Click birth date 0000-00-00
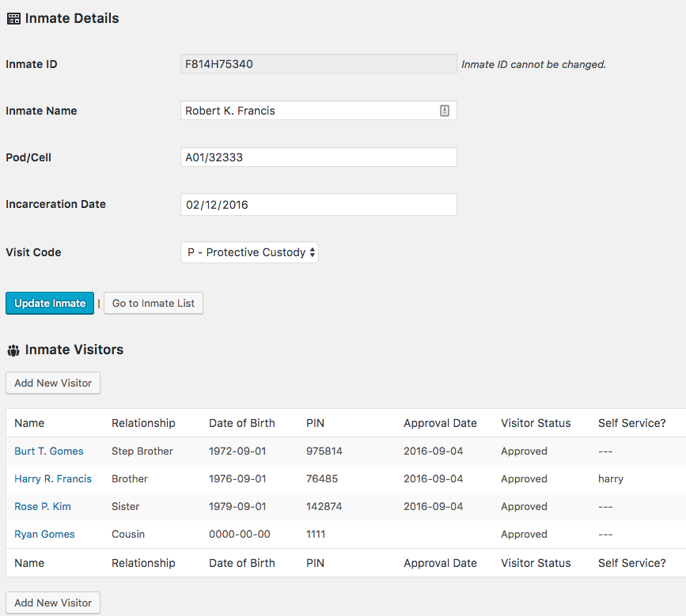This screenshot has width=686, height=616. (x=240, y=535)
